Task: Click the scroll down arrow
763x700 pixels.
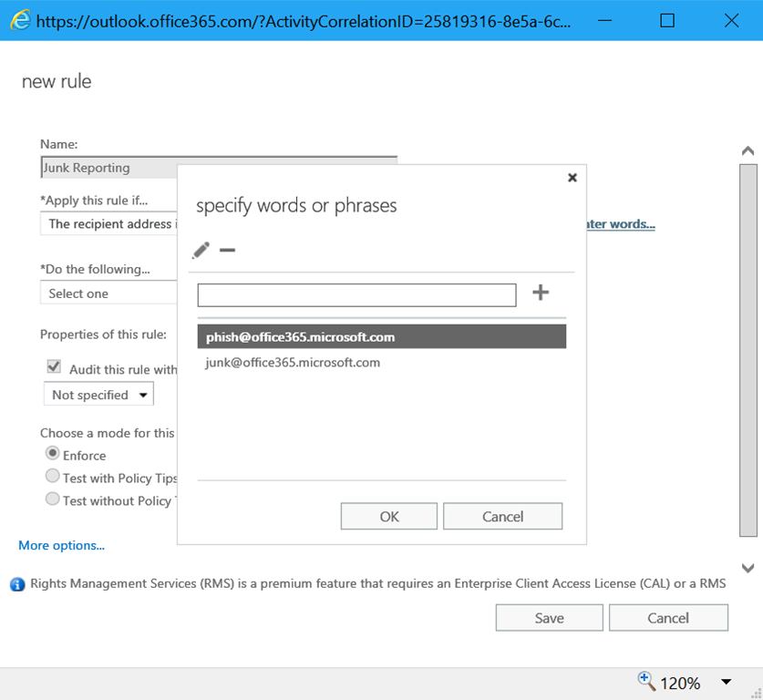Action: tap(748, 568)
